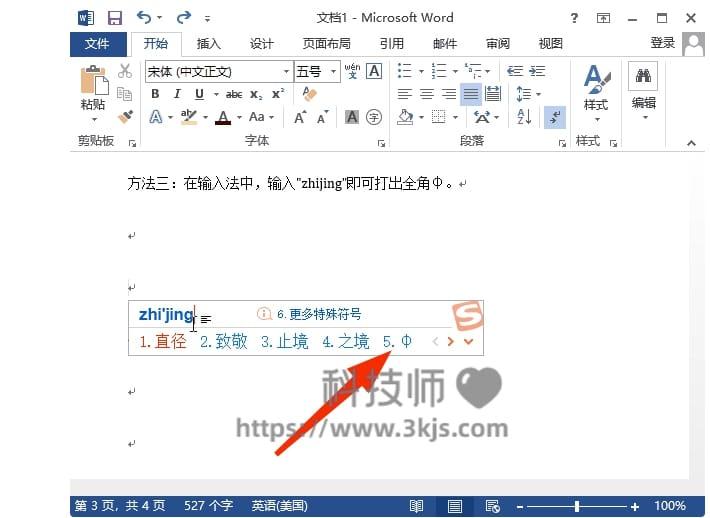Open the font size dropdown 五号
The image size is (710, 518).
(x=333, y=72)
